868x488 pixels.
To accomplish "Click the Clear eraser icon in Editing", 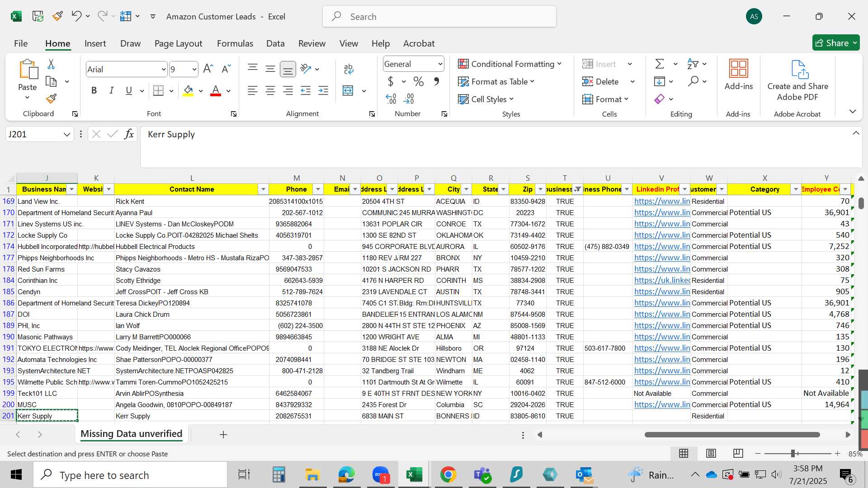I will point(660,99).
